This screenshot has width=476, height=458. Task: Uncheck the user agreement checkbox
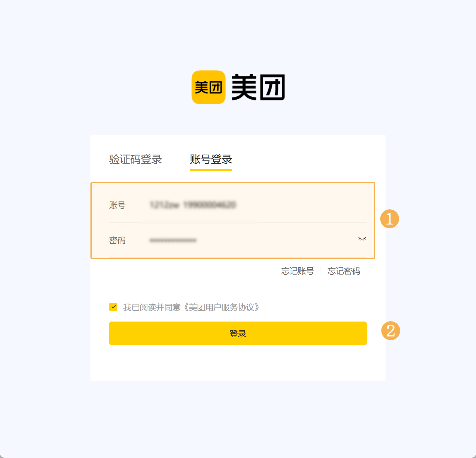(113, 307)
